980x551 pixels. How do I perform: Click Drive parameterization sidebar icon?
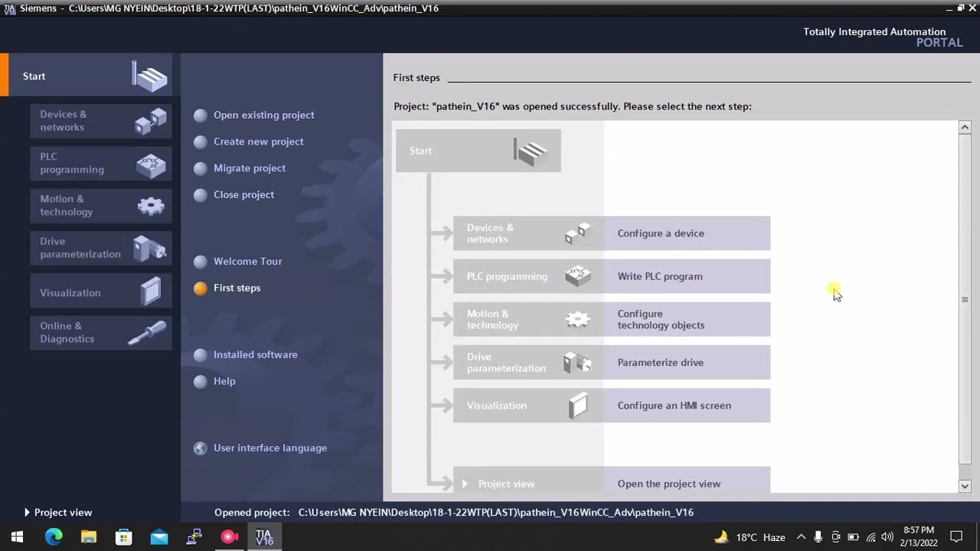coord(150,248)
